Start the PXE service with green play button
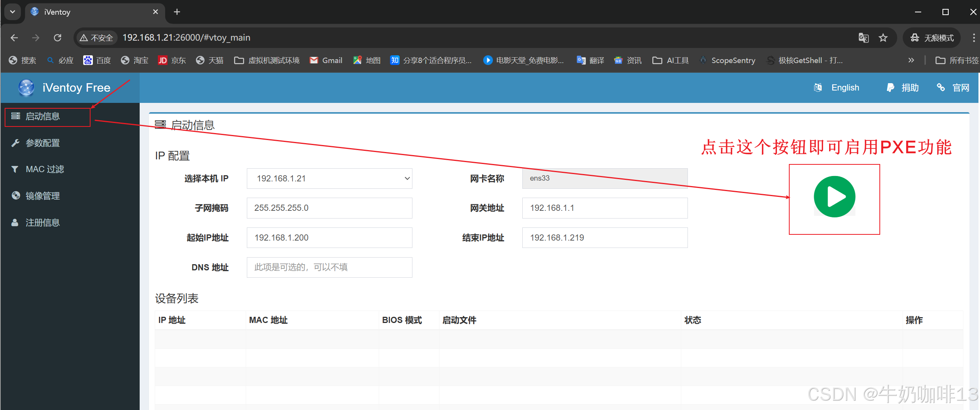 click(835, 197)
